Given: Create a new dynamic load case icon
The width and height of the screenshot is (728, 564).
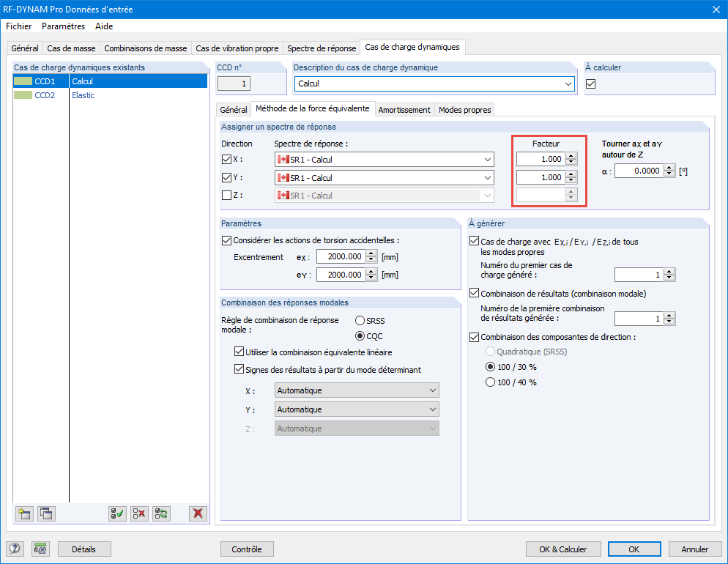Looking at the screenshot, I should (x=24, y=513).
